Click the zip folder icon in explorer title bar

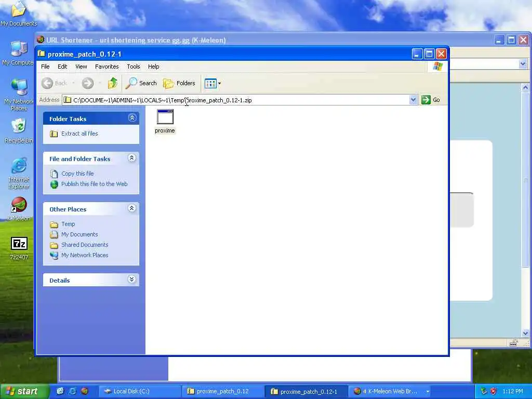point(42,54)
